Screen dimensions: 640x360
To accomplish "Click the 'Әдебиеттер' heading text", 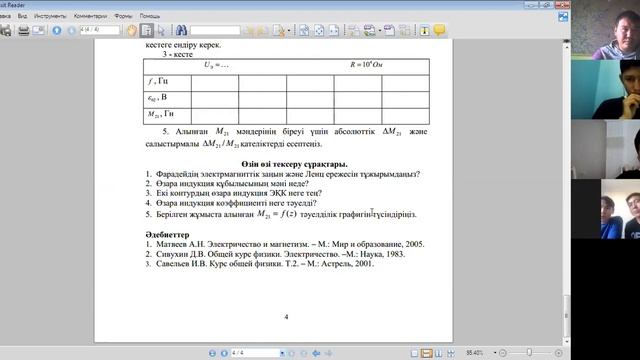I will point(167,235).
